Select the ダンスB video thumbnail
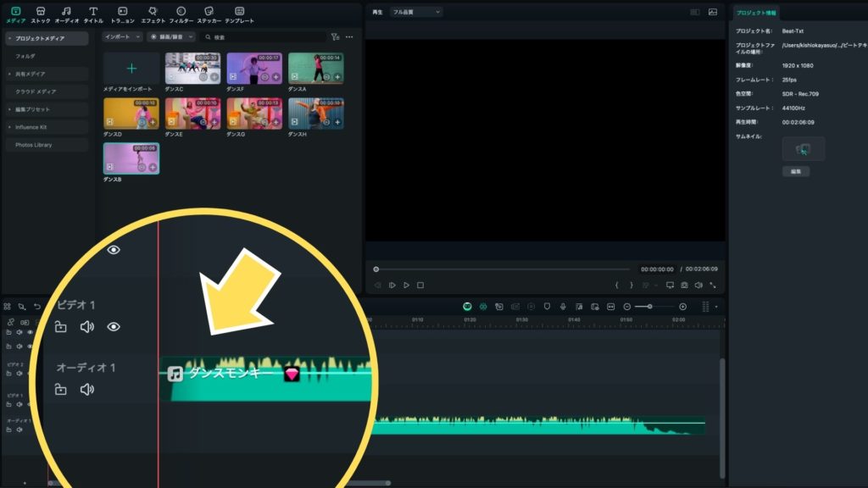The image size is (868, 488). click(x=131, y=158)
